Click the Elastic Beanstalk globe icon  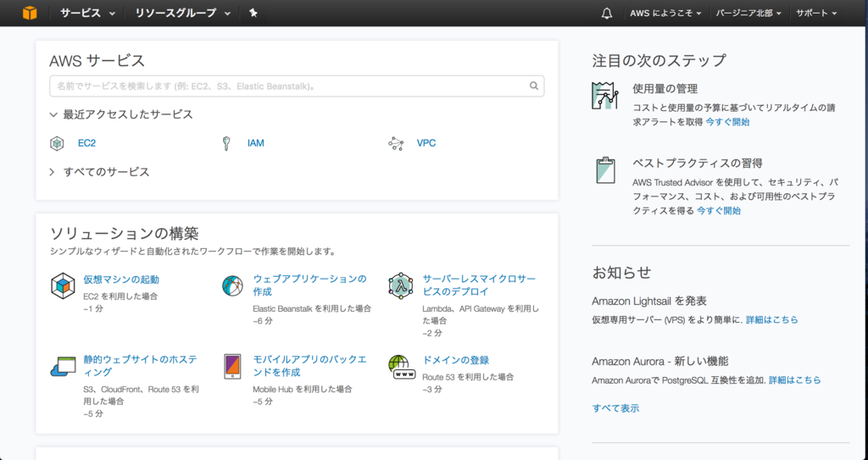[x=232, y=286]
